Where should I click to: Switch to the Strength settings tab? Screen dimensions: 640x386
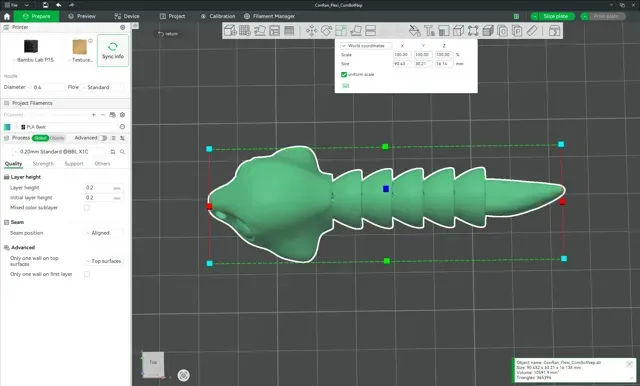click(x=43, y=164)
